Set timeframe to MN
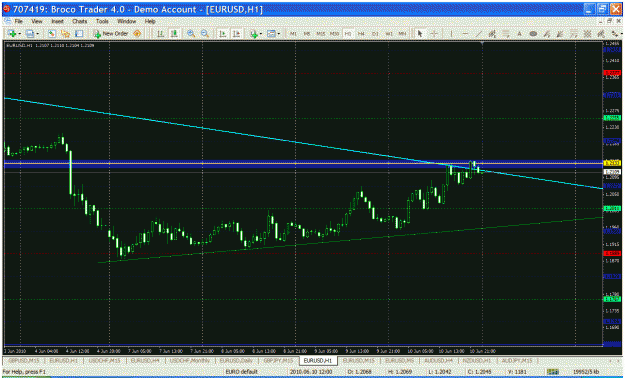 coord(402,34)
